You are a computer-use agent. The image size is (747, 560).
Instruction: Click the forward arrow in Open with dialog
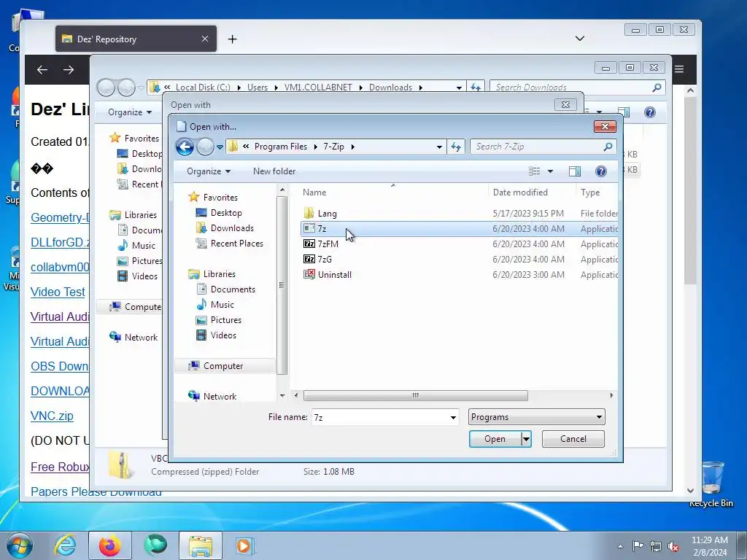pos(205,147)
